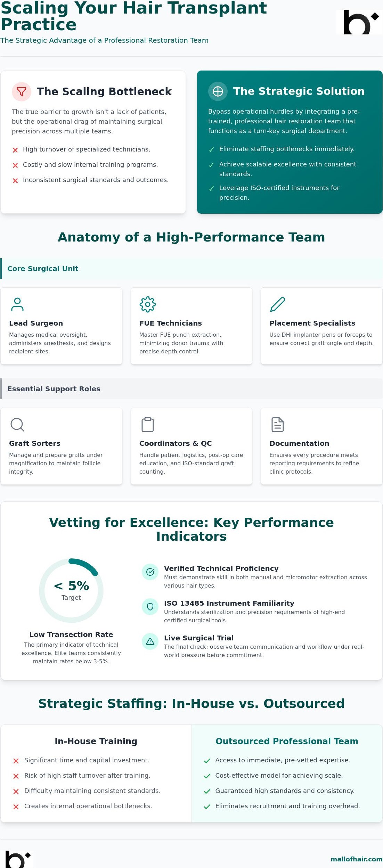Click the Placement Specialists pen icon
Screen dimensions: 383x868
pos(278,304)
